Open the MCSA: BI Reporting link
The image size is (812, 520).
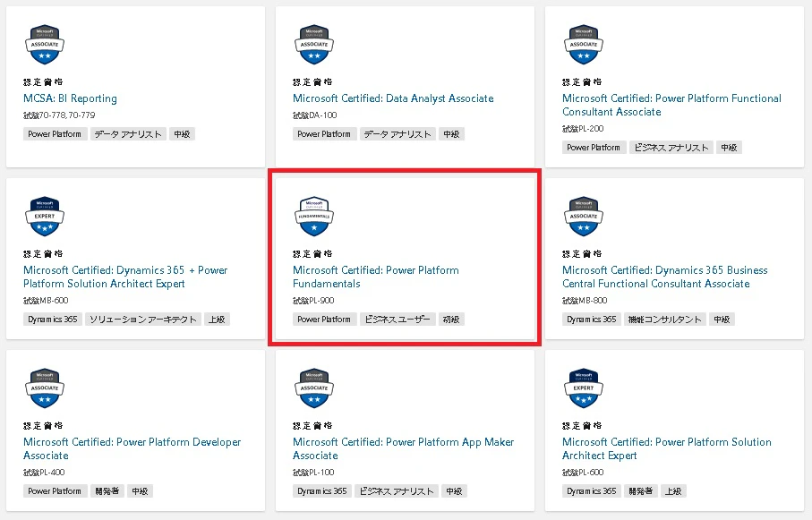(x=70, y=98)
